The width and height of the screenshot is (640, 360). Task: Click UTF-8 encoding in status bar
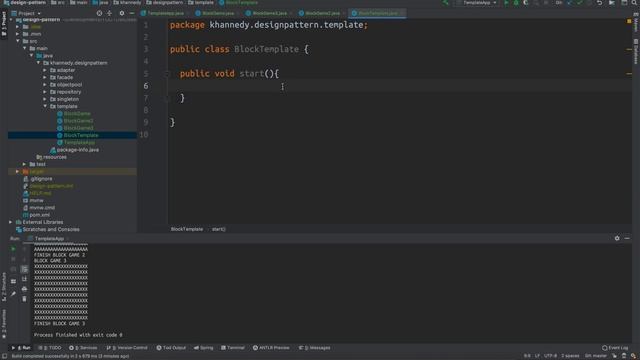(551, 356)
